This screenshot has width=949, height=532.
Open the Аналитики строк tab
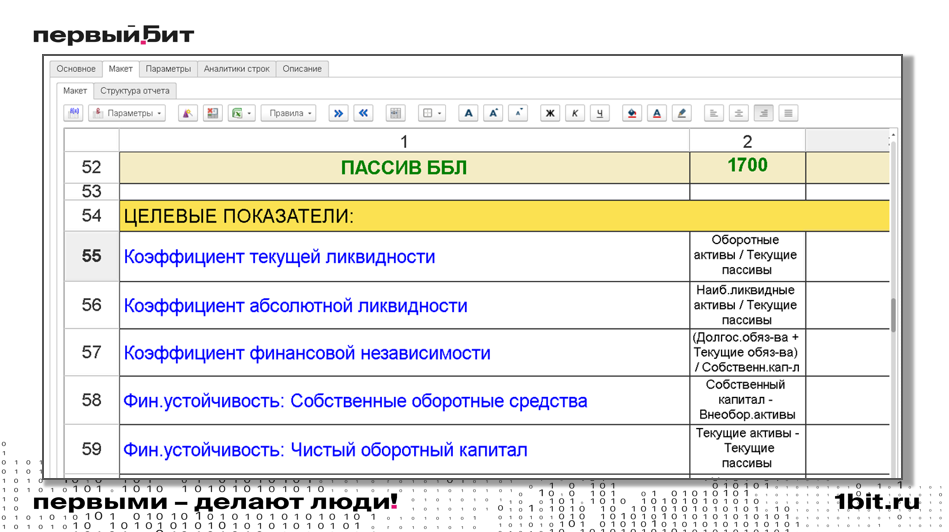coord(237,68)
